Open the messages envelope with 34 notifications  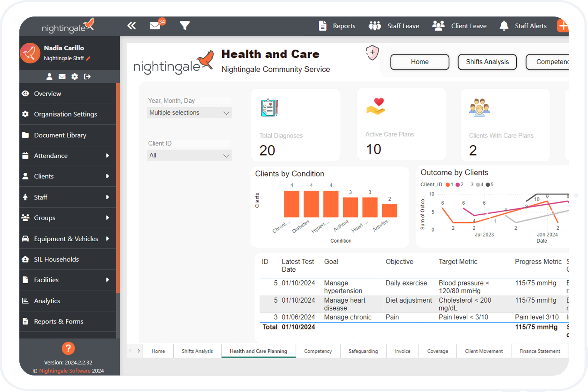[155, 25]
